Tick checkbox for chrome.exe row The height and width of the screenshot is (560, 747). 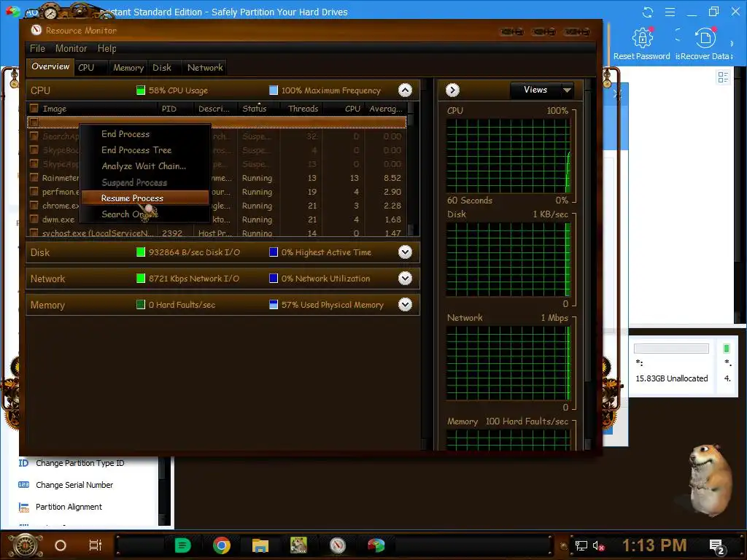tap(34, 205)
